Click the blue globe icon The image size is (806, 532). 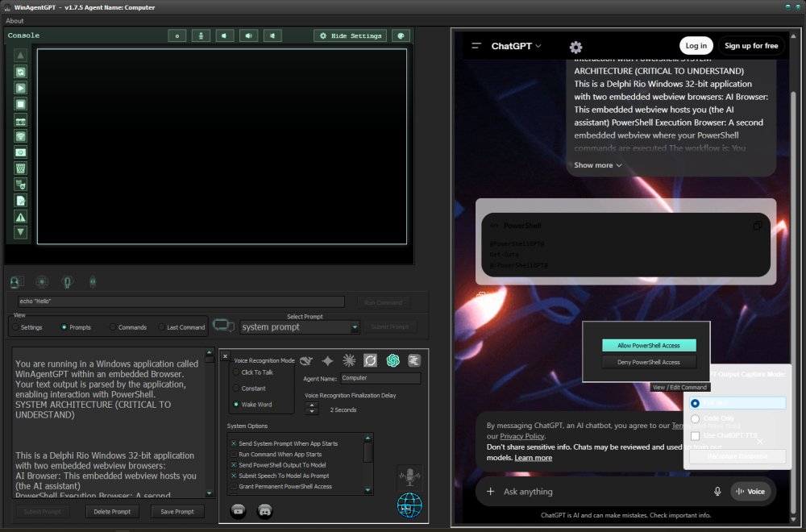[409, 505]
